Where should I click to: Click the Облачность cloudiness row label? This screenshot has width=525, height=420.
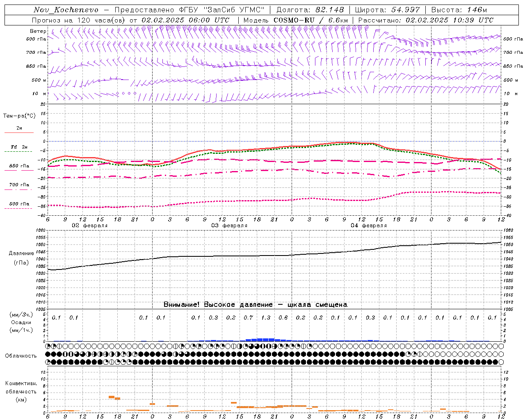pyautogui.click(x=21, y=356)
